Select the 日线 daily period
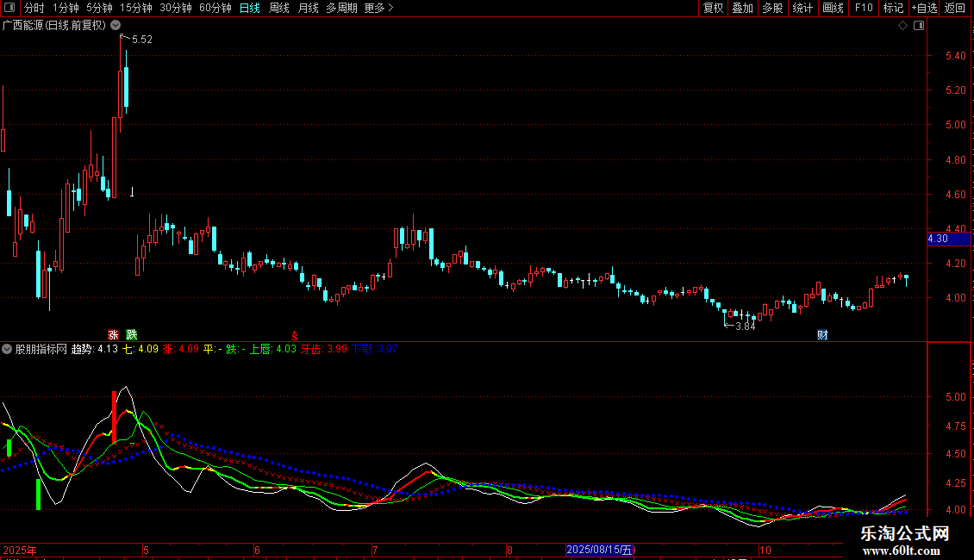The image size is (974, 560). (x=250, y=8)
